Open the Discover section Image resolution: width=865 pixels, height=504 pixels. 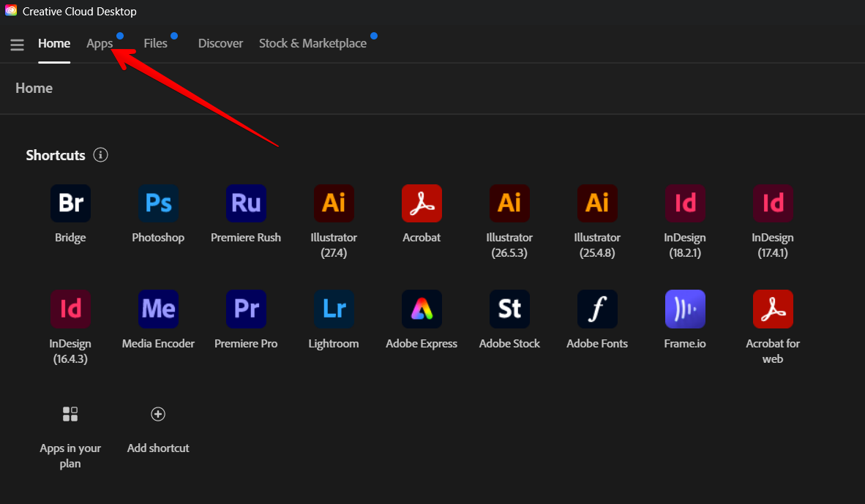(220, 43)
